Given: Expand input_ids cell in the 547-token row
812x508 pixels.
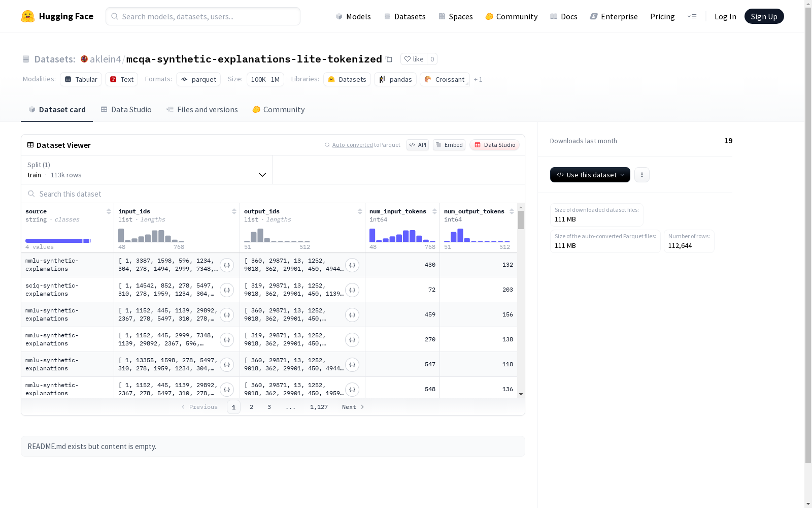Looking at the screenshot, I should [227, 365].
